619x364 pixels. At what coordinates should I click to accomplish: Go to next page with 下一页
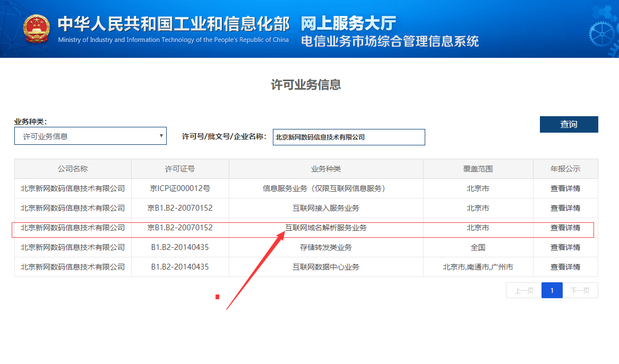pyautogui.click(x=580, y=291)
